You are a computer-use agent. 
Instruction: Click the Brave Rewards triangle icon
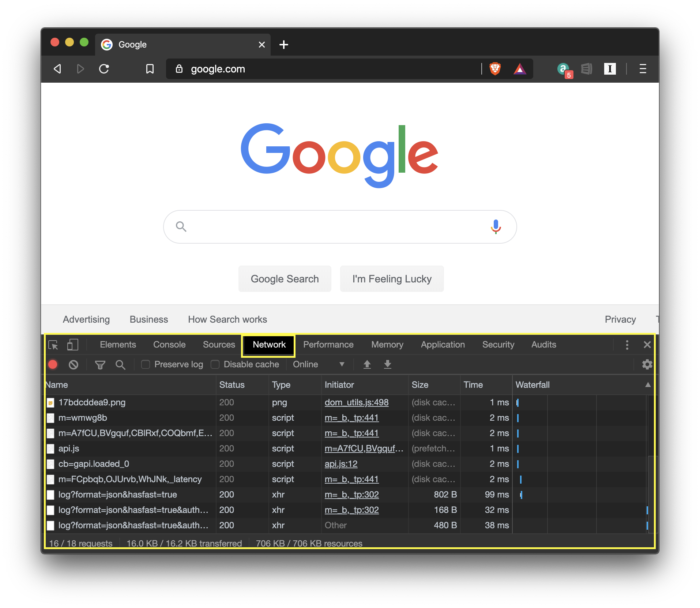point(519,69)
